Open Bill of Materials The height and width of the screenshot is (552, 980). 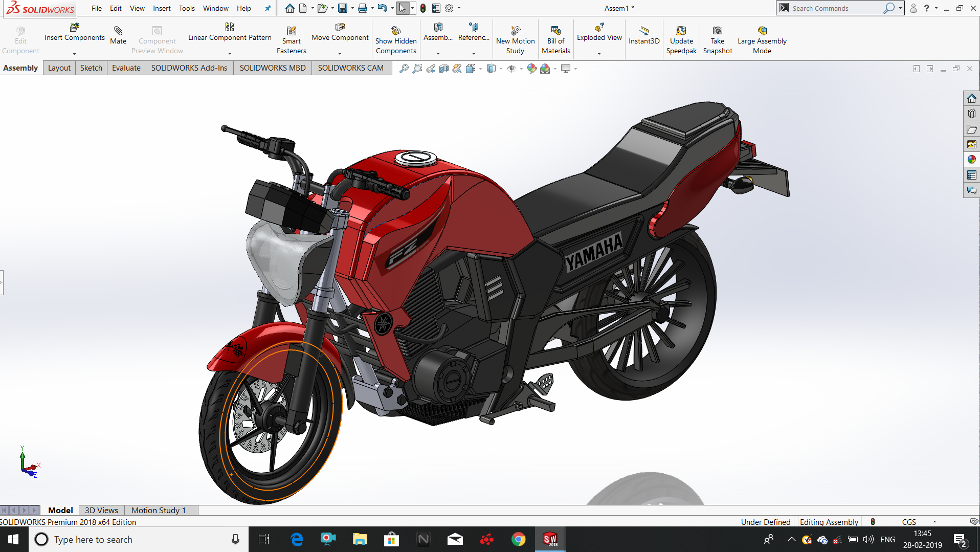555,38
